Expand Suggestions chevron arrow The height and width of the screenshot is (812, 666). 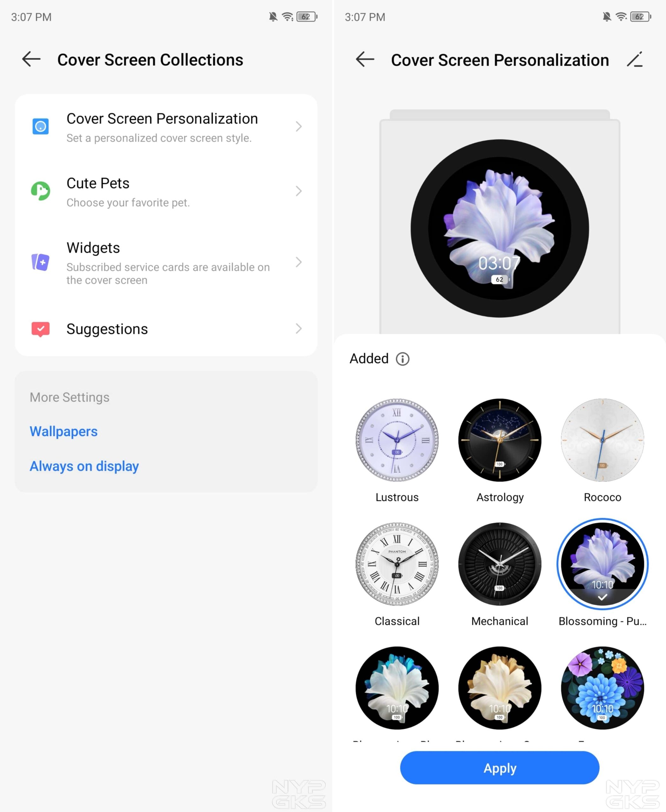pyautogui.click(x=298, y=329)
